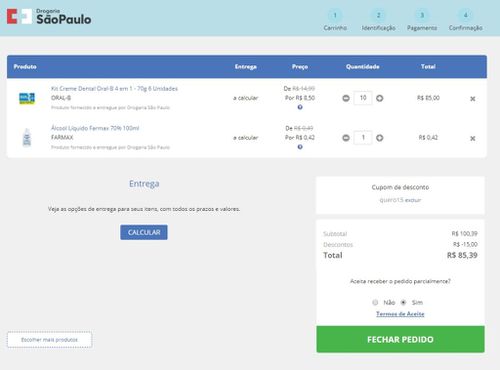Open the Drogaria São Paulo logo homepage
Screen dimensions: 500x370
click(49, 17)
